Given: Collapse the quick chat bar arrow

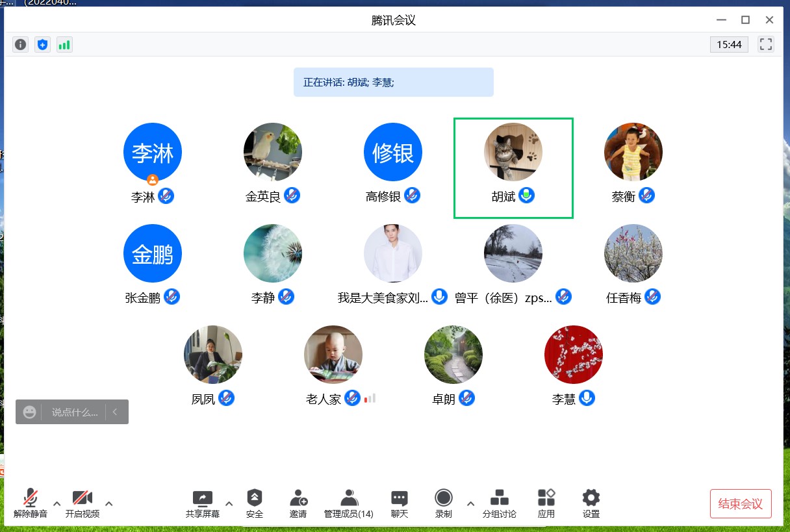Looking at the screenshot, I should 115,412.
